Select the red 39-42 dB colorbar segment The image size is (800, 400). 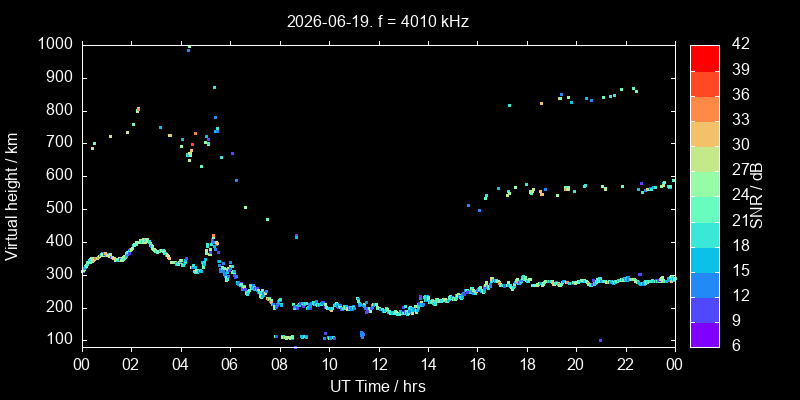pos(705,58)
